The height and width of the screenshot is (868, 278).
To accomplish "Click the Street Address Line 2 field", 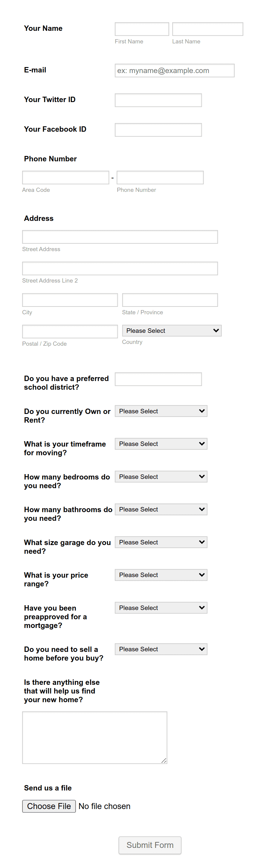I will pyautogui.click(x=120, y=268).
